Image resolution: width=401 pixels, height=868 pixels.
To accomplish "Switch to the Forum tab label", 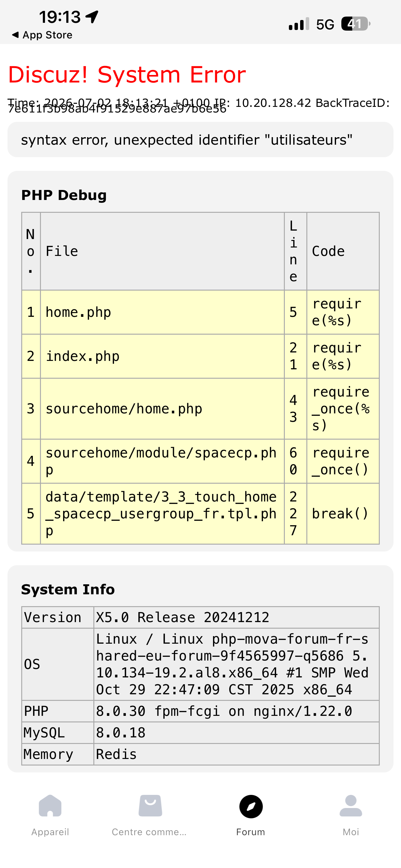I will click(250, 832).
